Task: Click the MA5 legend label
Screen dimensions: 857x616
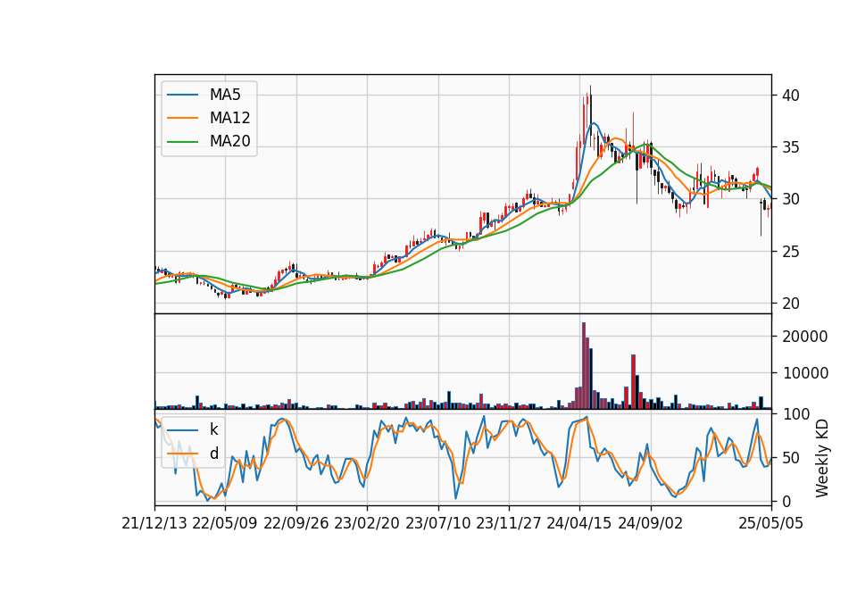Action: click(x=225, y=95)
